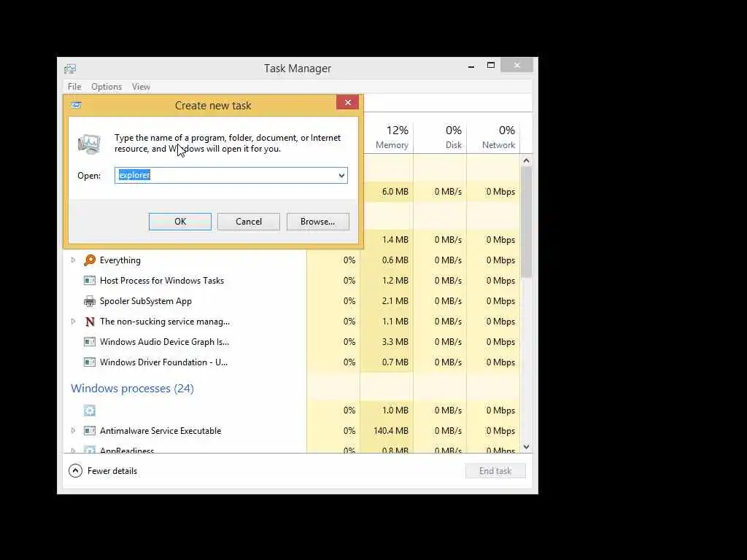This screenshot has width=747, height=560.
Task: Click the Cancel button
Action: point(249,222)
